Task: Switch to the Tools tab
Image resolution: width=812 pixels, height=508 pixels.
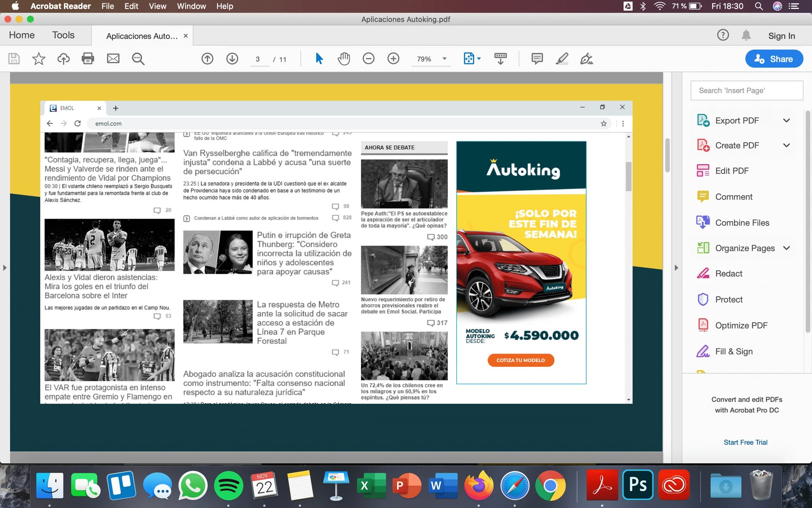Action: (x=63, y=35)
